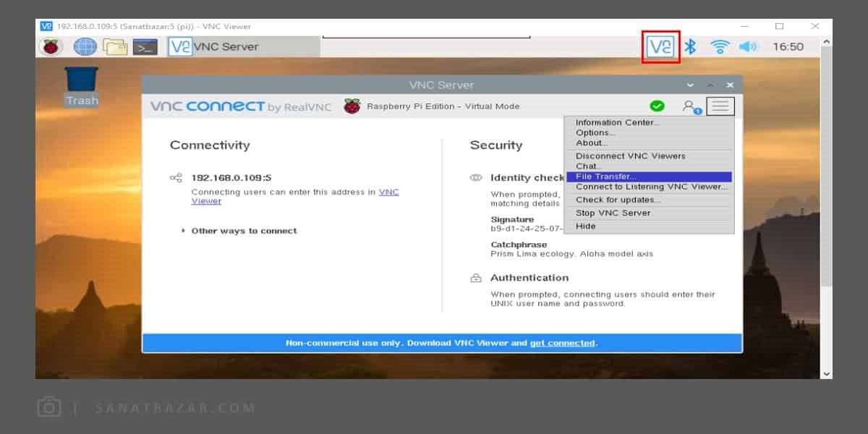Click the Signature label
Image resolution: width=868 pixels, height=434 pixels.
coord(512,219)
